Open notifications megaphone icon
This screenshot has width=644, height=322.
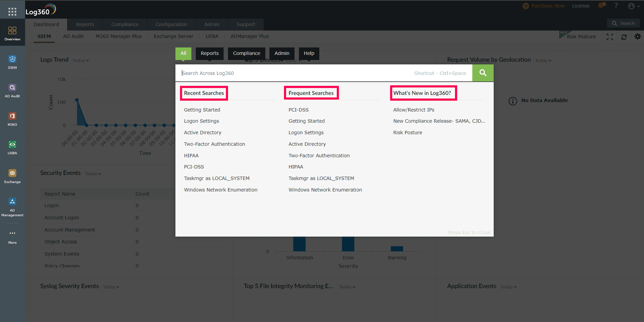click(x=602, y=6)
